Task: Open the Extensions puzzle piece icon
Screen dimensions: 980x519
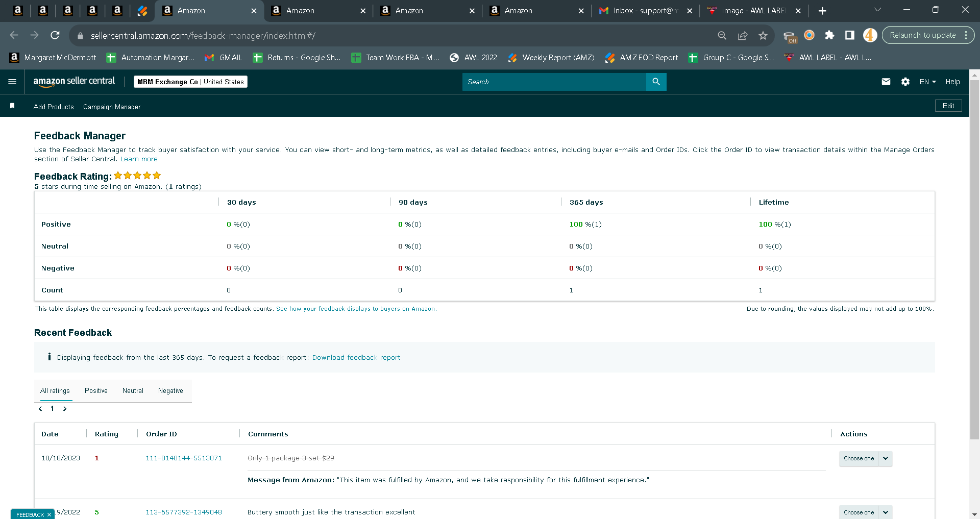Action: coord(829,35)
